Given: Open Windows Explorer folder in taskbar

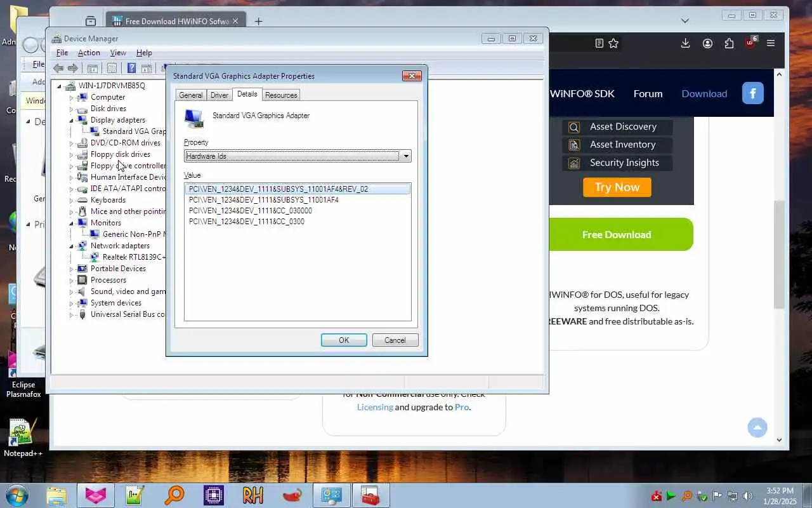Looking at the screenshot, I should (x=56, y=495).
